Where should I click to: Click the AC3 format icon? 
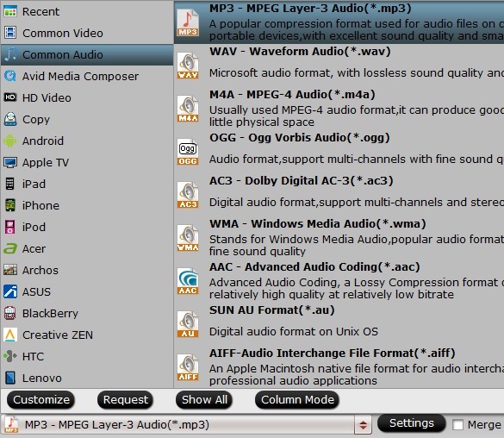click(188, 195)
